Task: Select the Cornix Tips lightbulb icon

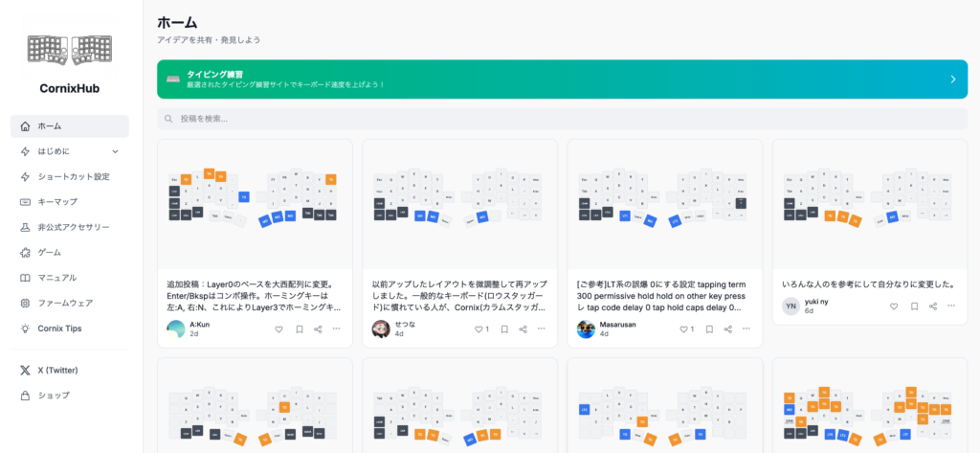Action: pyautogui.click(x=25, y=328)
